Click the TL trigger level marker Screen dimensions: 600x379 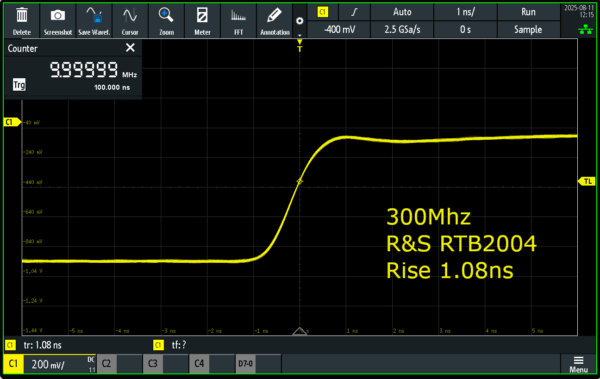coord(587,181)
